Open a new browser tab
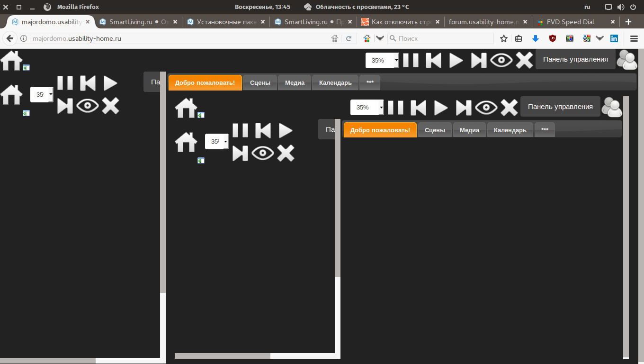644x364 pixels. coord(628,22)
